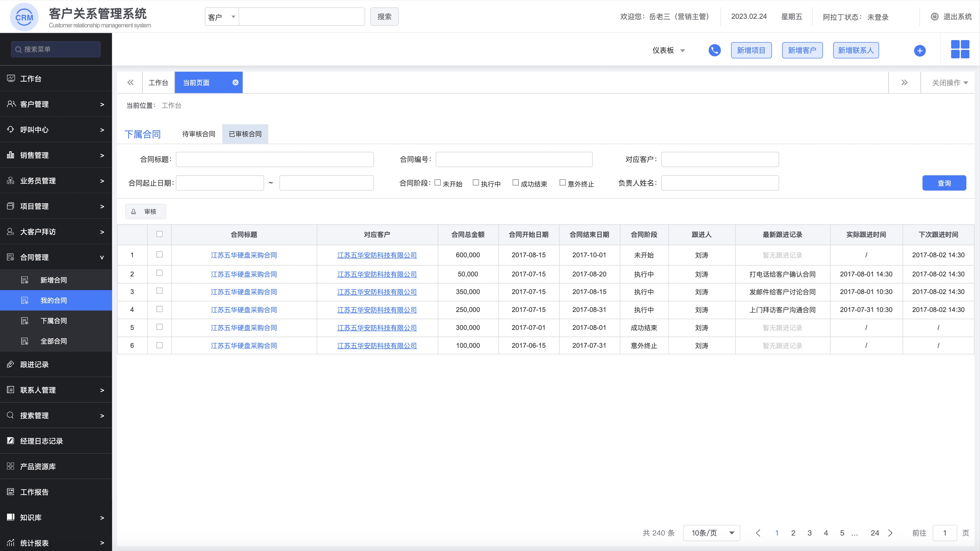The width and height of the screenshot is (980, 551).
Task: Click the 知识库 book icon
Action: [11, 517]
